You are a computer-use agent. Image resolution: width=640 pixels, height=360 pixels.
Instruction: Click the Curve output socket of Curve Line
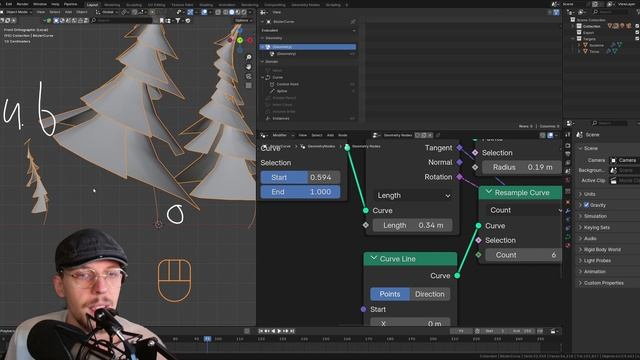[x=457, y=276]
